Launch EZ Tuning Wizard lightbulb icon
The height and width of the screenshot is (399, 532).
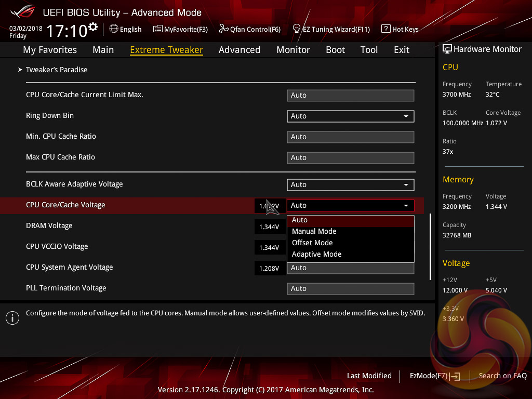click(x=297, y=29)
